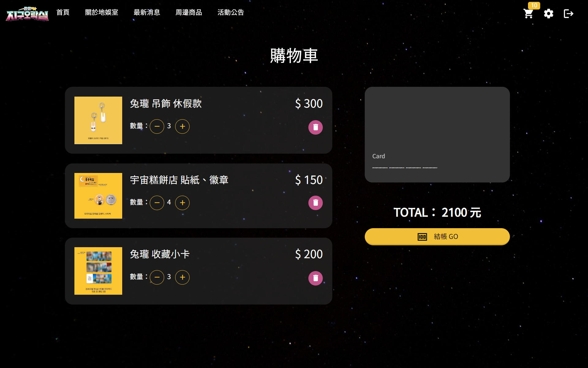
Task: Click the logout icon in header
Action: [568, 13]
